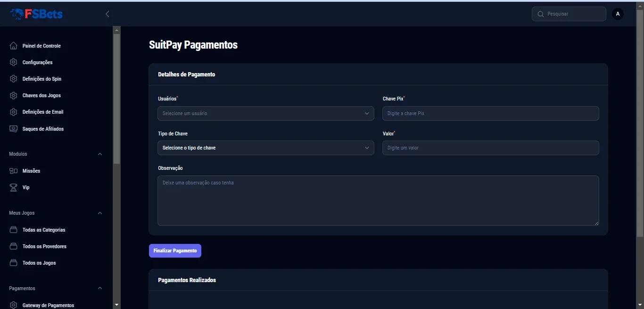Collapse the Pagamentos section

click(x=100, y=288)
